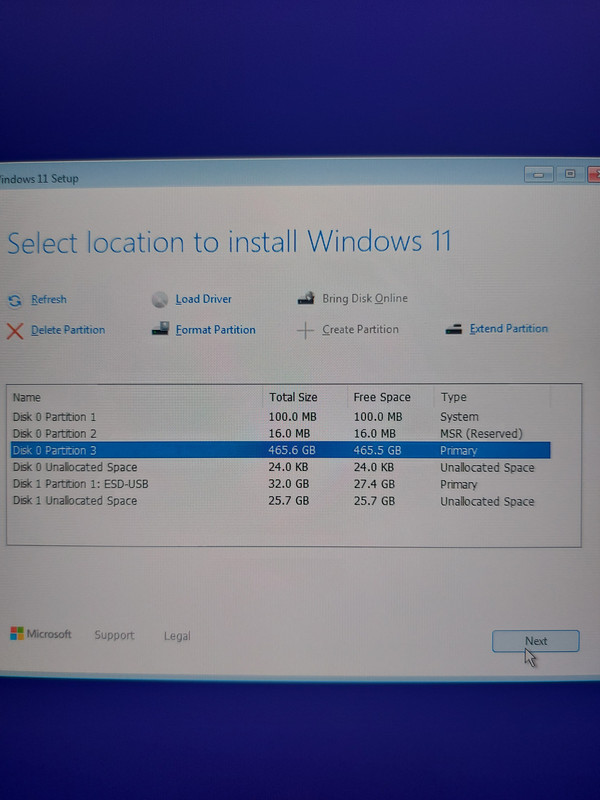Select the Disk 0 Partition 3 row
600x800 pixels.
tap(280, 450)
